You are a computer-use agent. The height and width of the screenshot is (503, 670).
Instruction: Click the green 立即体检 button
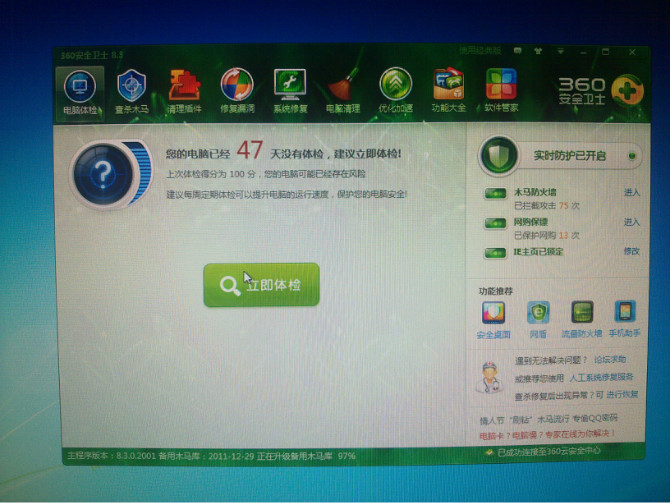point(261,285)
